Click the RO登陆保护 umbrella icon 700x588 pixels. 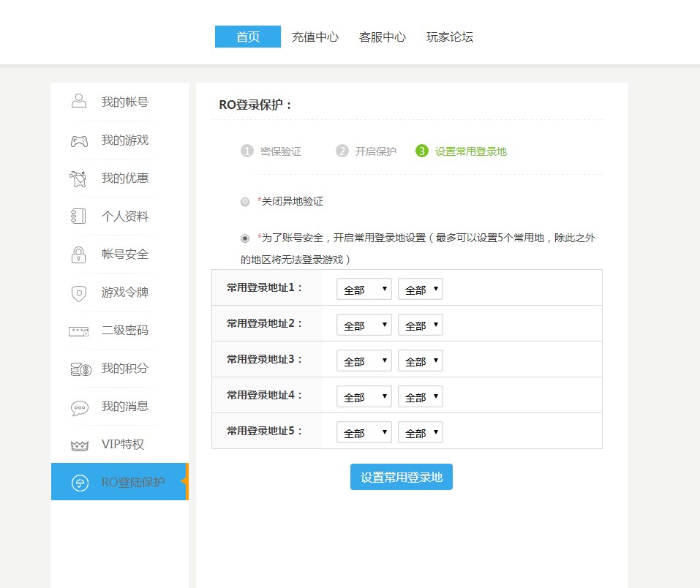click(80, 483)
